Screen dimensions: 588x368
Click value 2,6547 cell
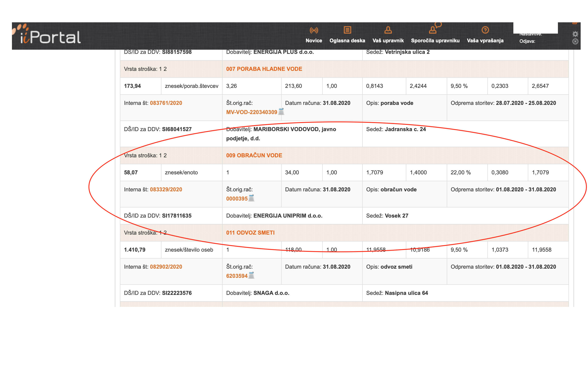tap(548, 86)
